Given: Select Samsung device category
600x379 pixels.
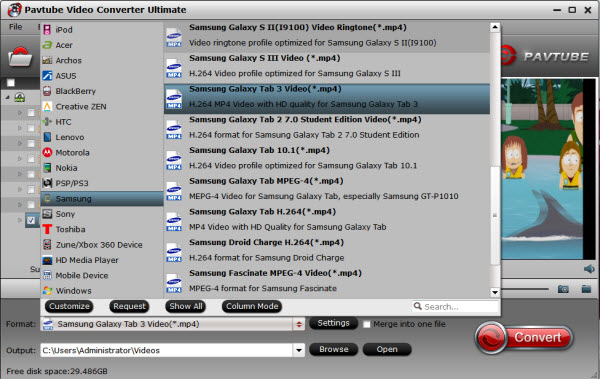Looking at the screenshot, I should 102,198.
